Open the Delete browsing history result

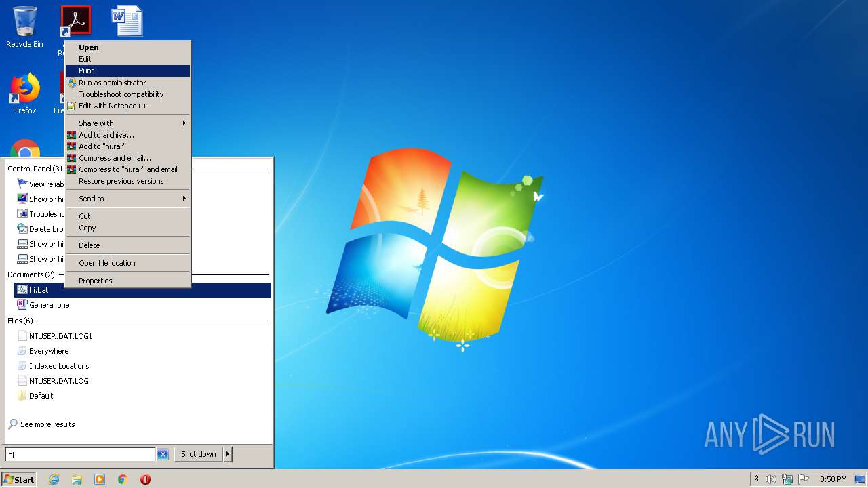pyautogui.click(x=39, y=229)
